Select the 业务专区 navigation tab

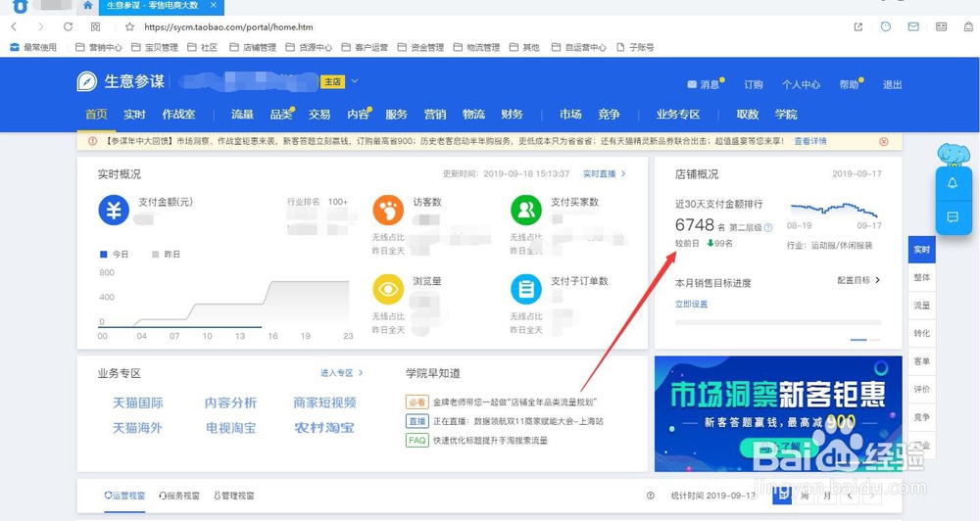(x=678, y=115)
